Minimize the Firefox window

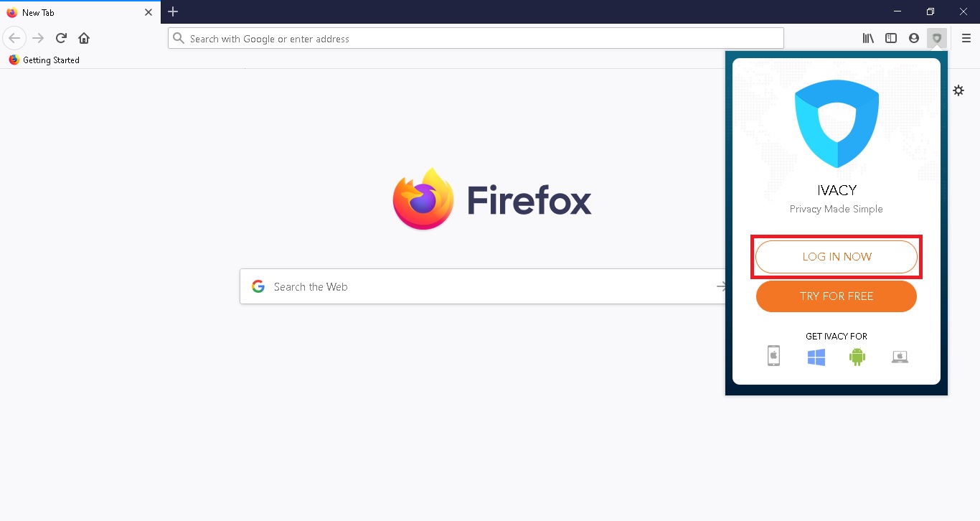tap(897, 11)
